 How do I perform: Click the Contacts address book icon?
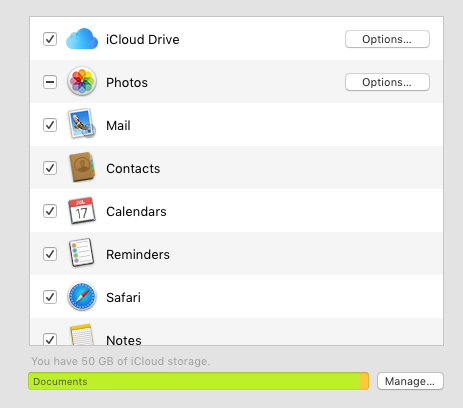82,167
